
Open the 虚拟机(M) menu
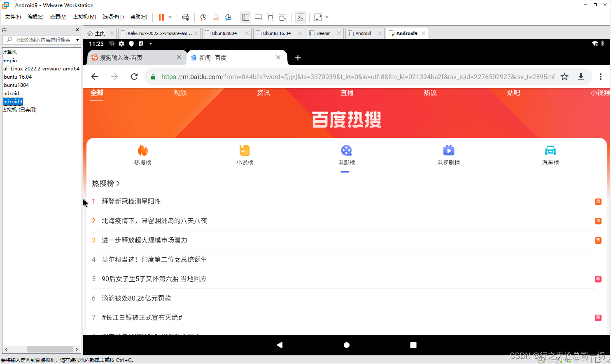[84, 17]
